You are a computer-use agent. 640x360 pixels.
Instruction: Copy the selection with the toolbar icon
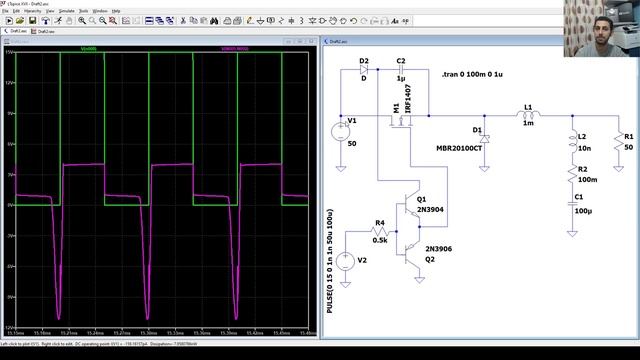(193, 20)
